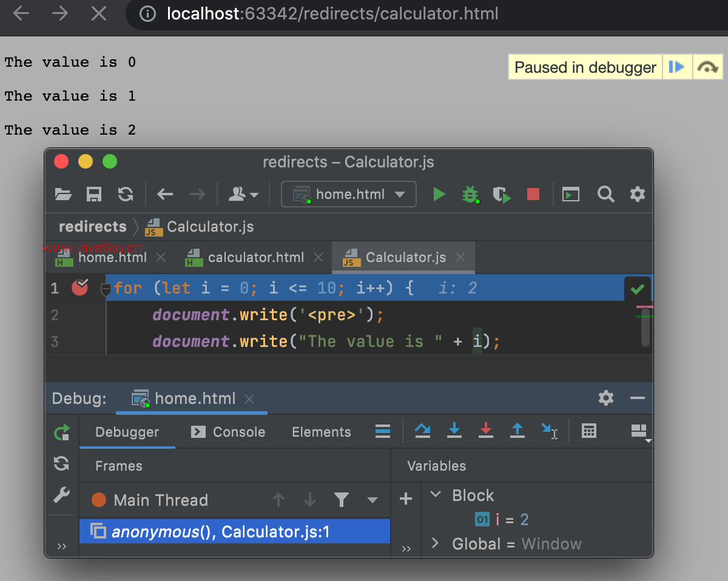728x581 pixels.
Task: Synchronize files using toolbar refresh icon
Action: point(126,194)
